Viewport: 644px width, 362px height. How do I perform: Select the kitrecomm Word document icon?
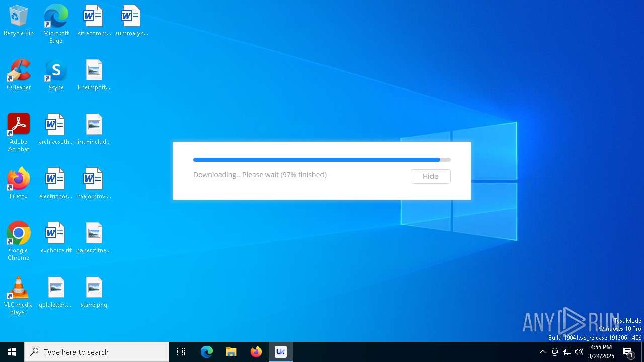coord(94,21)
